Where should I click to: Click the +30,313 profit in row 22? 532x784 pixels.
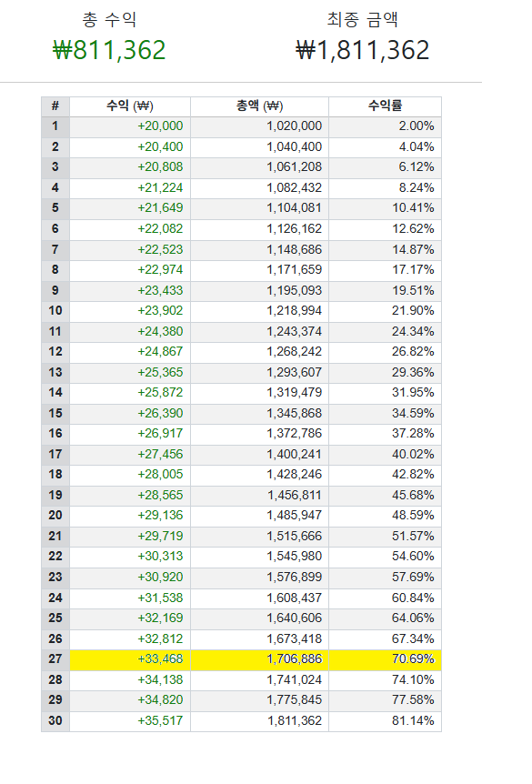click(x=160, y=556)
